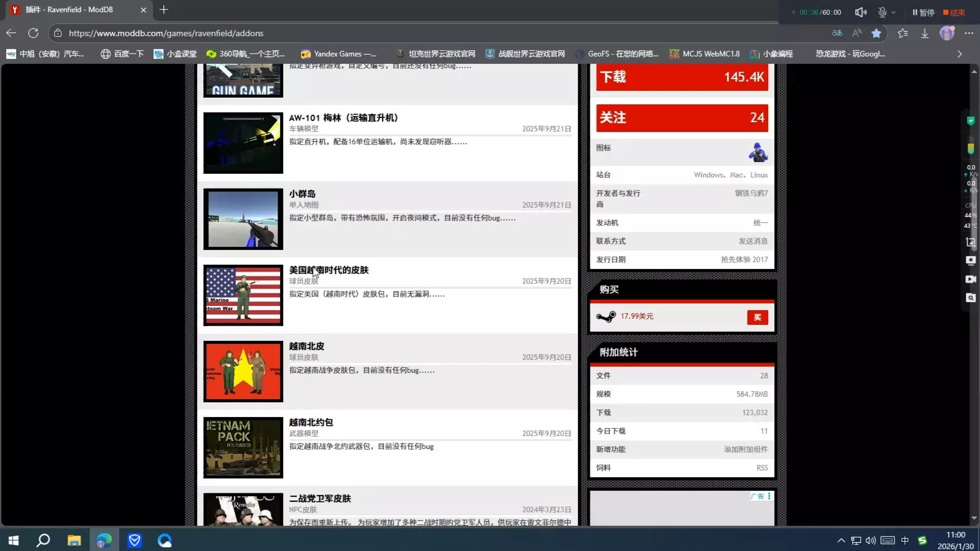Click the red 买 buy button
The image size is (980, 551).
(x=757, y=317)
